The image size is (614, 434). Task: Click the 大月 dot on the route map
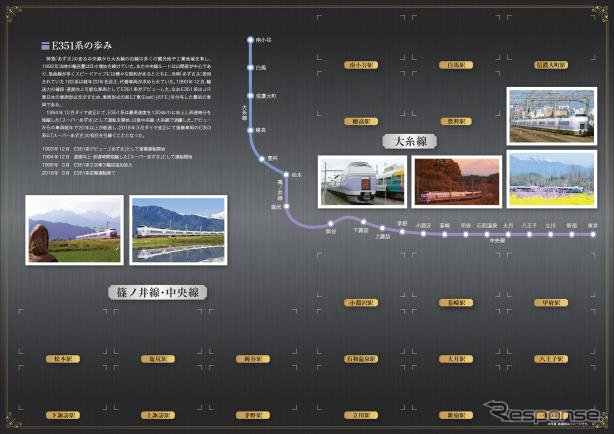click(508, 235)
